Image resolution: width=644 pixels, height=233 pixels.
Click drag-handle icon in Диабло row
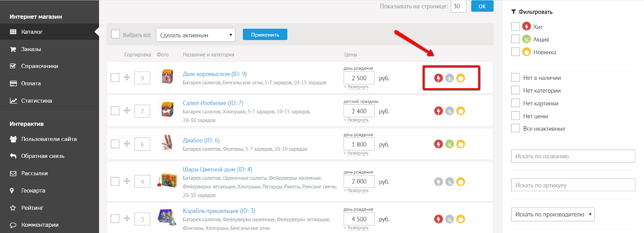pyautogui.click(x=127, y=144)
